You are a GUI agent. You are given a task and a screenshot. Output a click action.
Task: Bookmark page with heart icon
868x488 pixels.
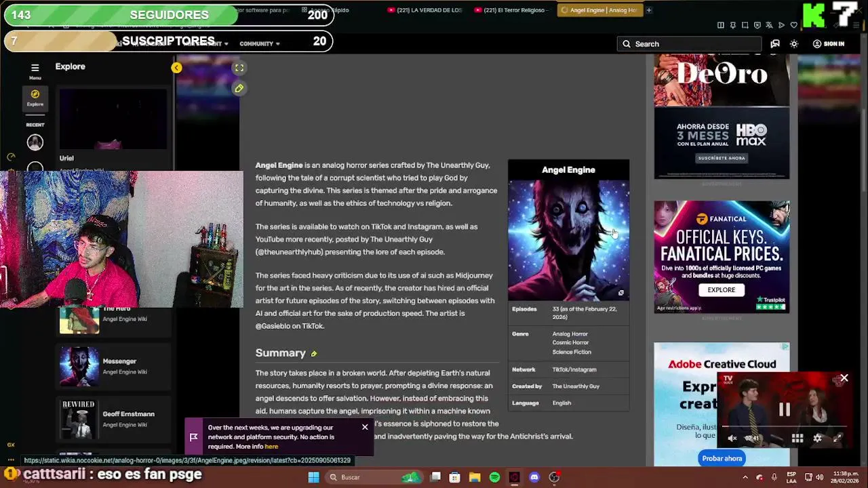click(793, 25)
